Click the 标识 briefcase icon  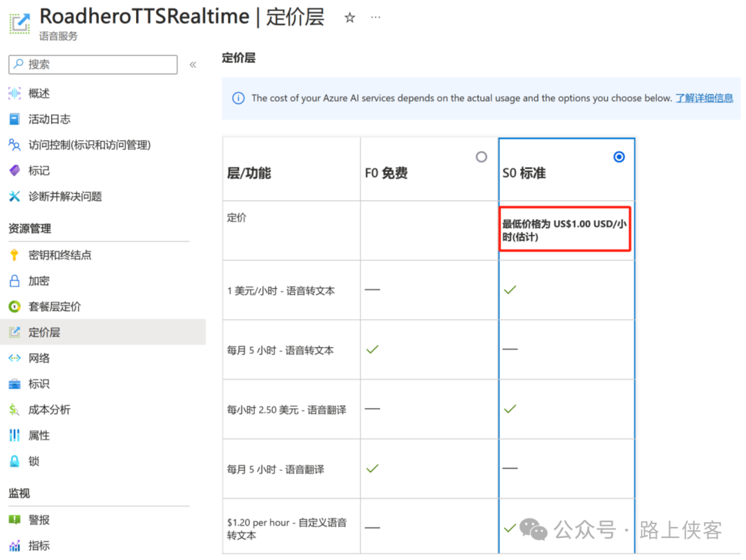15,384
